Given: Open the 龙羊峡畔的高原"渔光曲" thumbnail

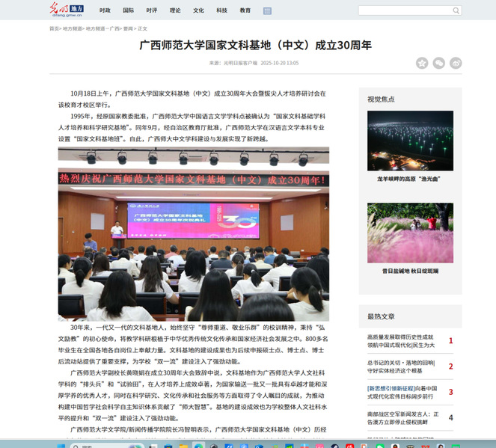Looking at the screenshot, I should coord(410,141).
